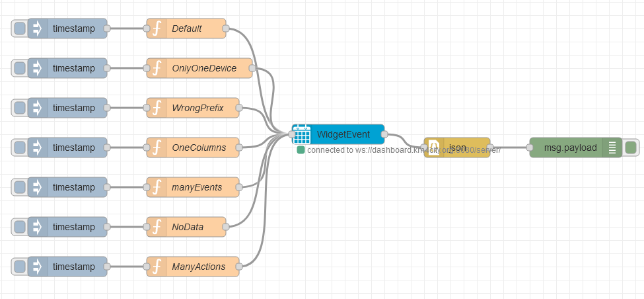Select the OneColumns function node

[x=198, y=148]
